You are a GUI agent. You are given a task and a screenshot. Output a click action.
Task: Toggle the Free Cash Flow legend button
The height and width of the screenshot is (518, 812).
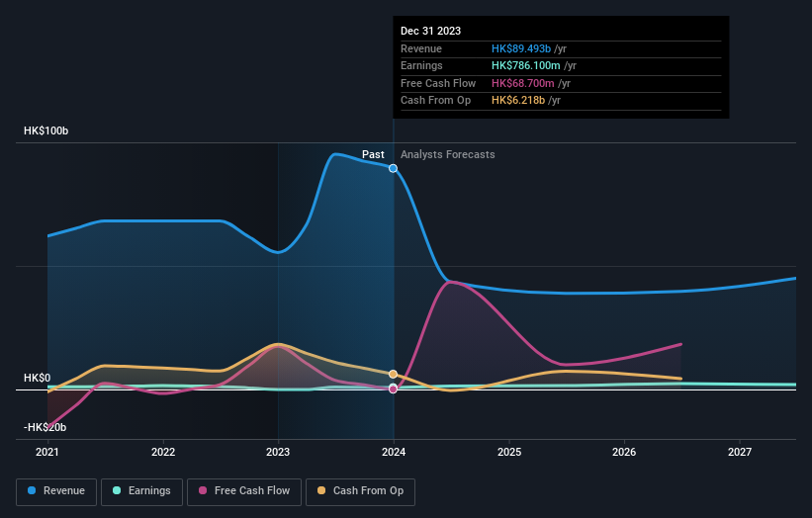tap(244, 491)
